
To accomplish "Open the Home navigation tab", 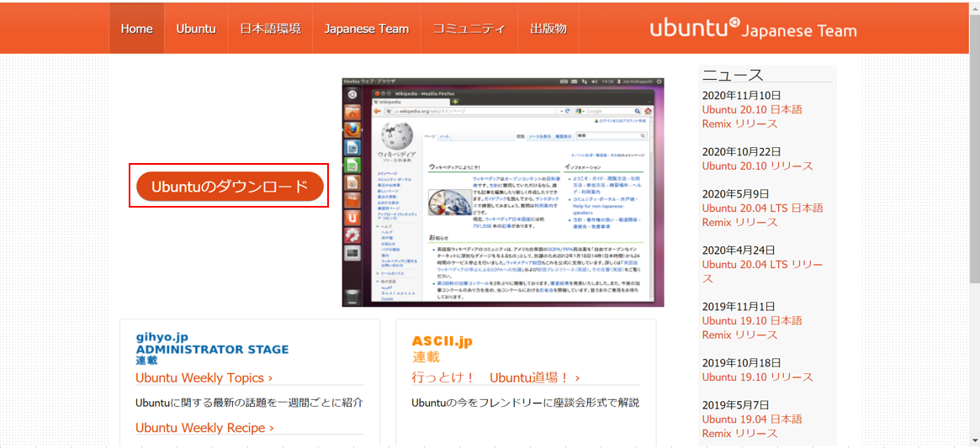I will [x=137, y=29].
